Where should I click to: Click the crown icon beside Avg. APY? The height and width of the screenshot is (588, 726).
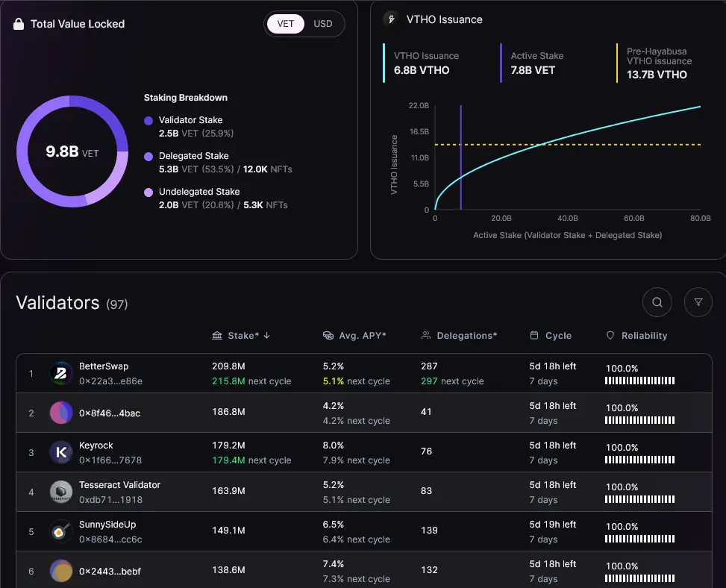[x=328, y=335]
